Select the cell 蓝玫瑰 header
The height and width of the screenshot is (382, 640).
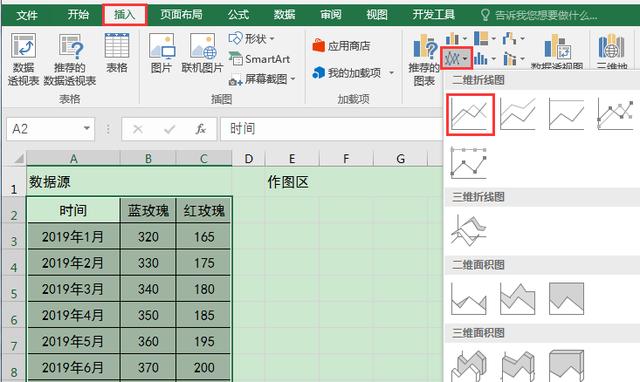148,211
